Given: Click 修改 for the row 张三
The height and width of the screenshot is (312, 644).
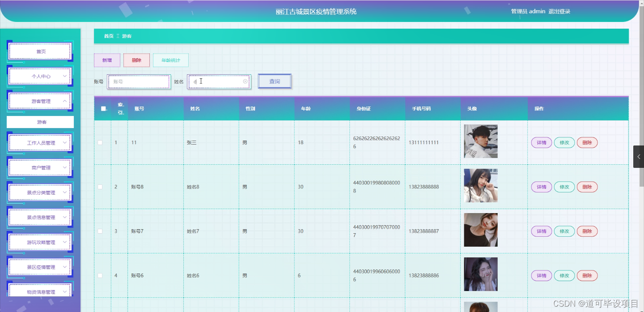Looking at the screenshot, I should coord(564,143).
